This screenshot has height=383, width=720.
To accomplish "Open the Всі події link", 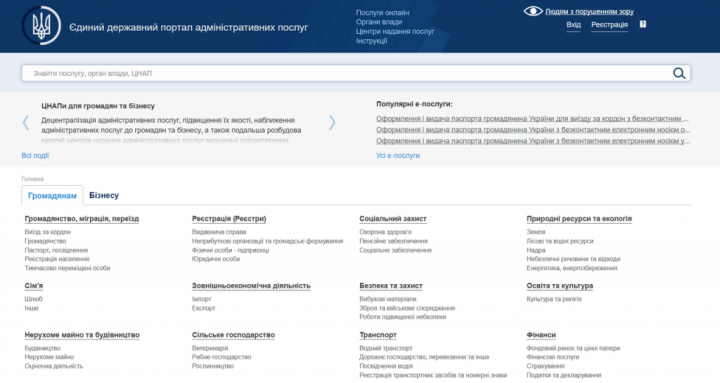I will [35, 156].
